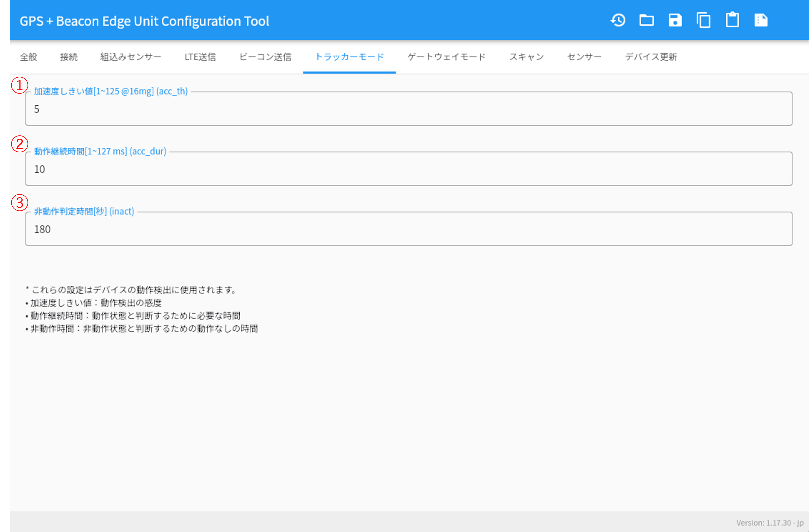This screenshot has width=809, height=532.
Task: Click the inact time input field
Action: (x=408, y=229)
